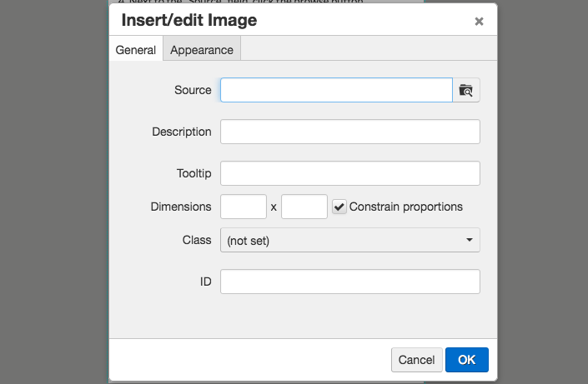The height and width of the screenshot is (384, 588).
Task: Confirm with the OK button
Action: point(466,360)
